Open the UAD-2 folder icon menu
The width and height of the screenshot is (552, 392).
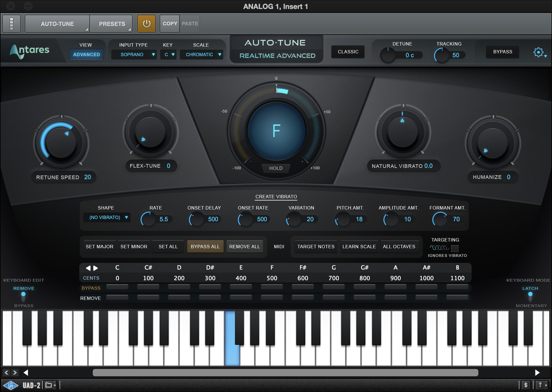point(51,385)
